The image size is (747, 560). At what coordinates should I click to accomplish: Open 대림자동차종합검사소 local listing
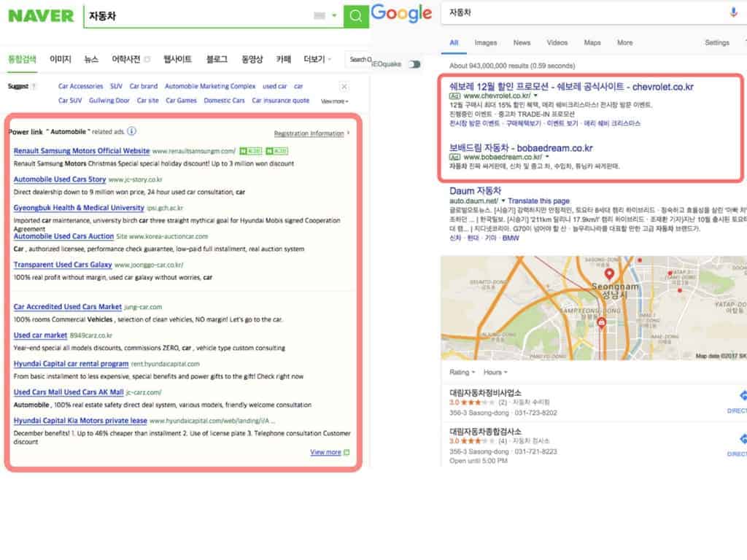pos(485,432)
